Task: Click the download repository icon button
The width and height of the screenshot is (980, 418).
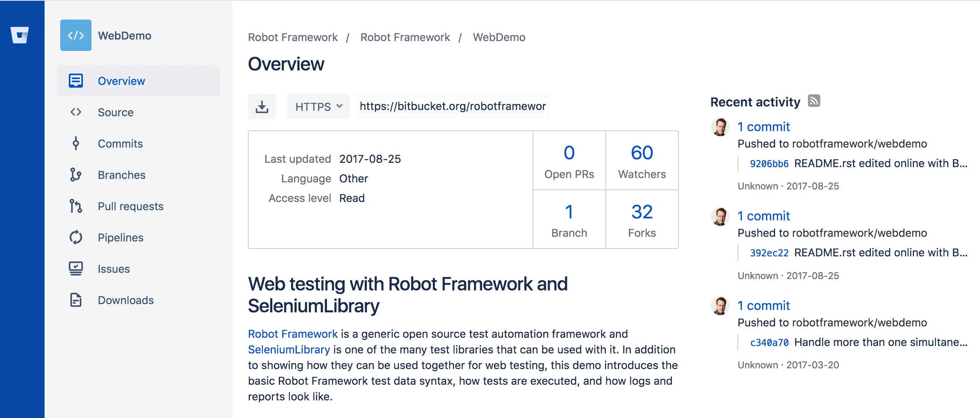Action: click(262, 106)
